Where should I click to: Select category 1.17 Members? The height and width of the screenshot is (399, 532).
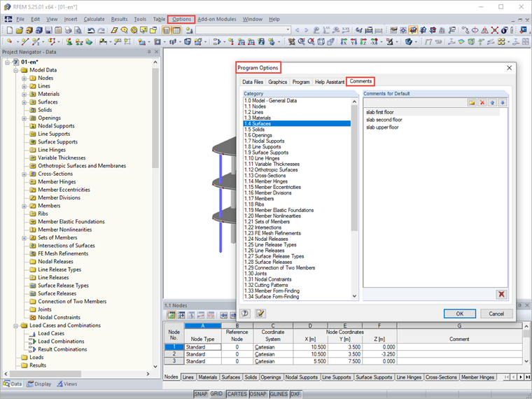[x=259, y=199]
